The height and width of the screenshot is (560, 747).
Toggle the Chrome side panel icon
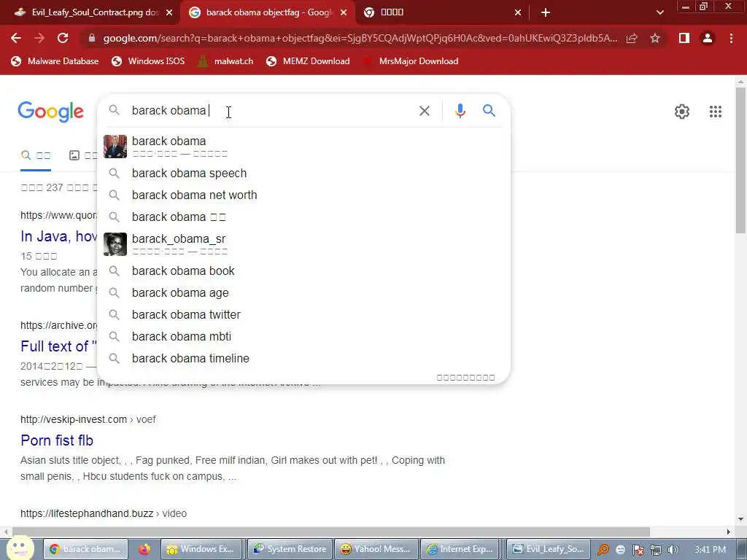pos(684,38)
